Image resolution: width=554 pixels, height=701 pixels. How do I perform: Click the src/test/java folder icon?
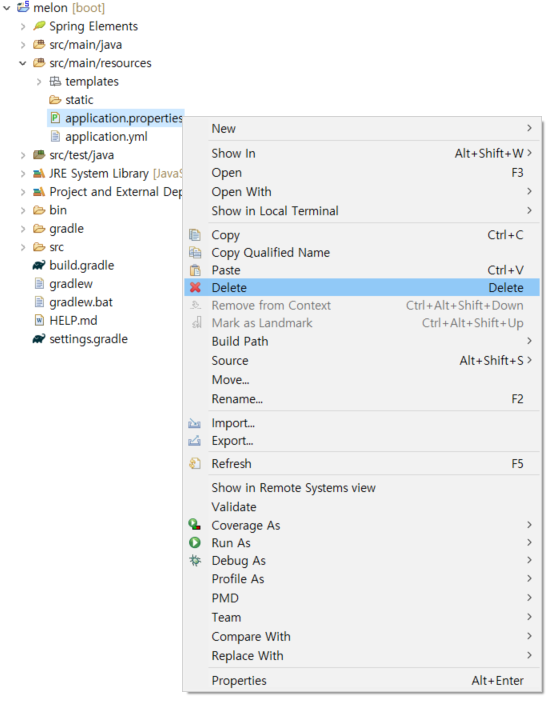coord(39,155)
